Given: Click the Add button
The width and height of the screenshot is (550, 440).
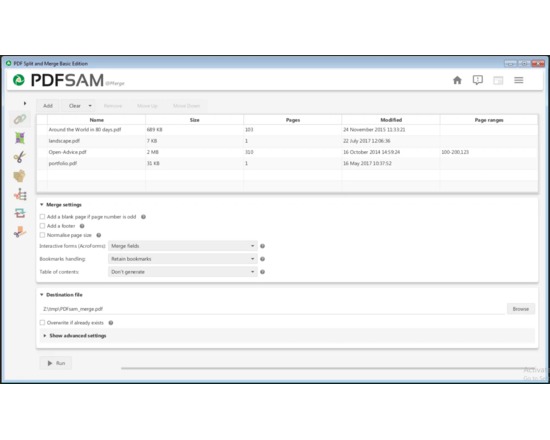Looking at the screenshot, I should (48, 106).
